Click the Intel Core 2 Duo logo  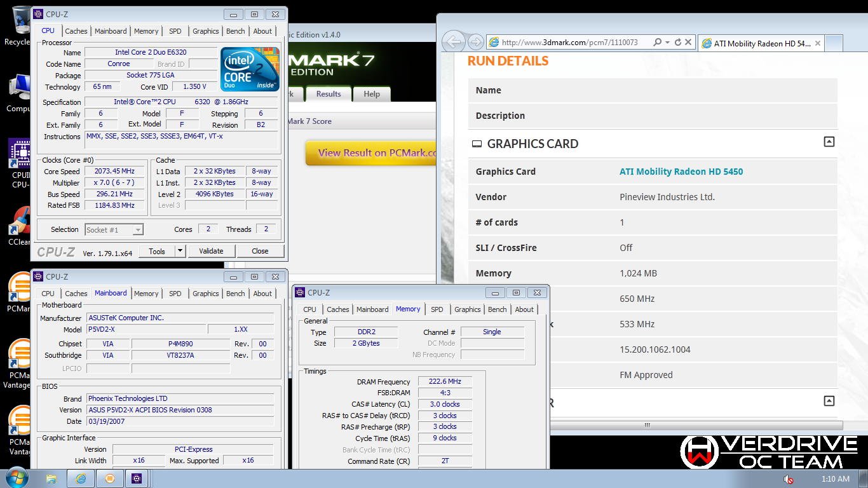250,69
